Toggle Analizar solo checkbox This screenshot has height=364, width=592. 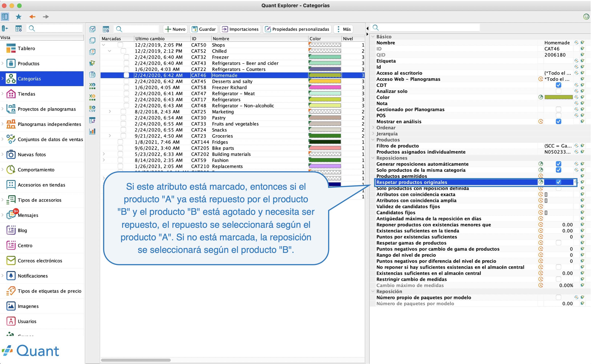pyautogui.click(x=558, y=91)
